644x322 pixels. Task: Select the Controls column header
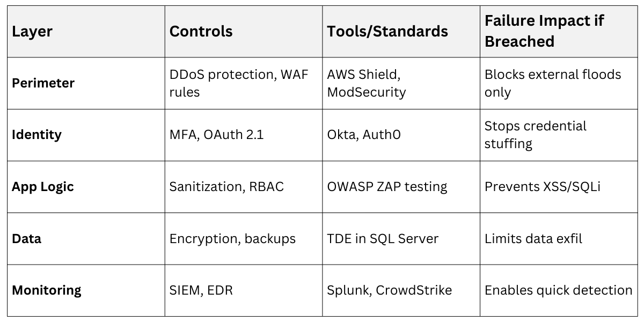click(x=201, y=32)
